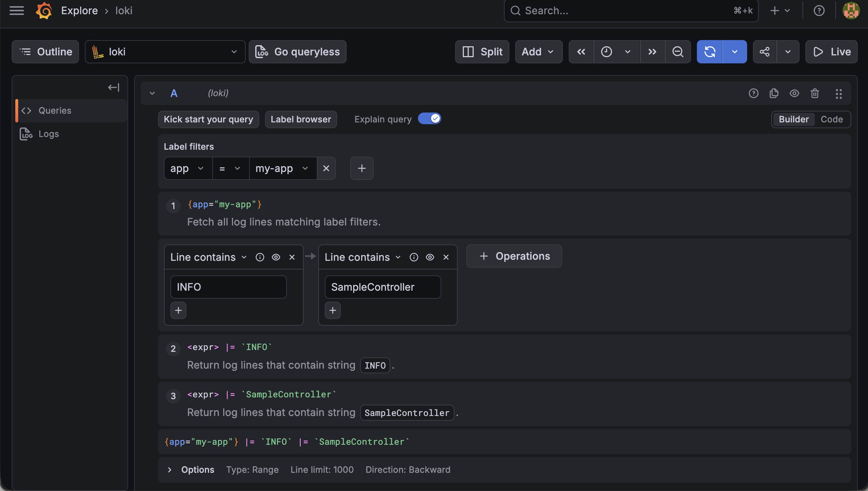Add a new label filter
The width and height of the screenshot is (868, 491).
tap(362, 168)
